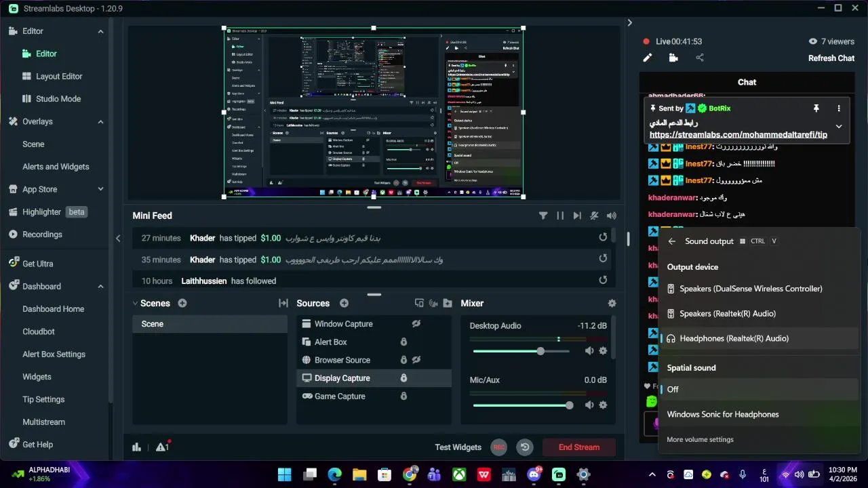Unlock the Alert Box source
Screen dimensions: 868x488
coord(403,342)
